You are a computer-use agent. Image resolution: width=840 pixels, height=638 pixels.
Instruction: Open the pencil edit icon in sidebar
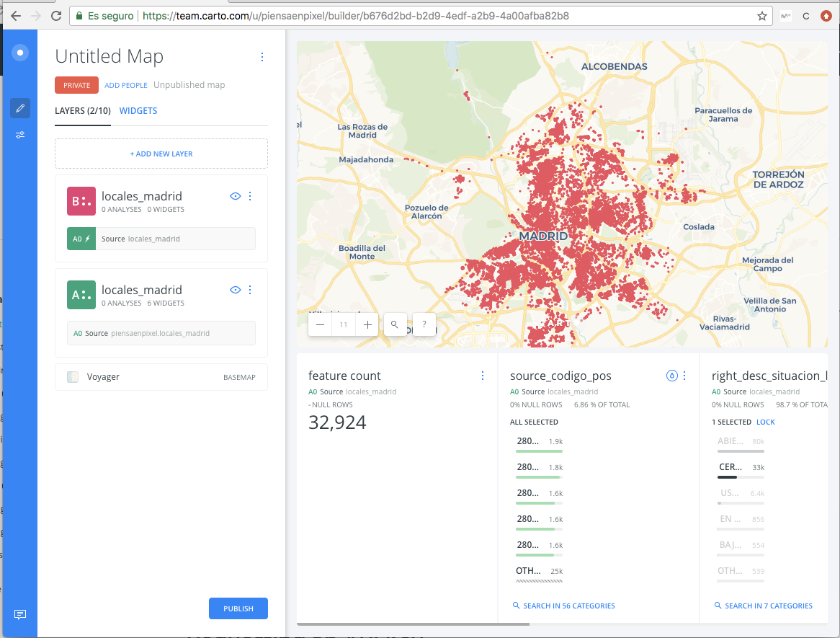point(20,108)
